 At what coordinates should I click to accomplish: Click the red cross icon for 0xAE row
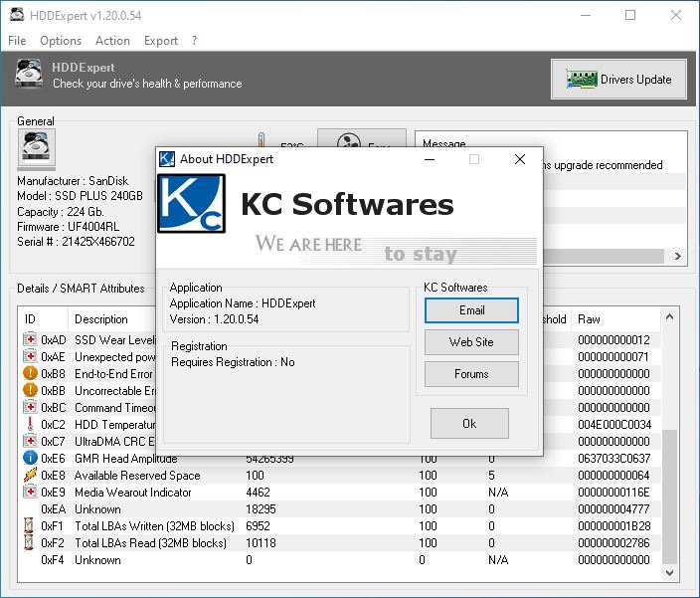pos(30,356)
